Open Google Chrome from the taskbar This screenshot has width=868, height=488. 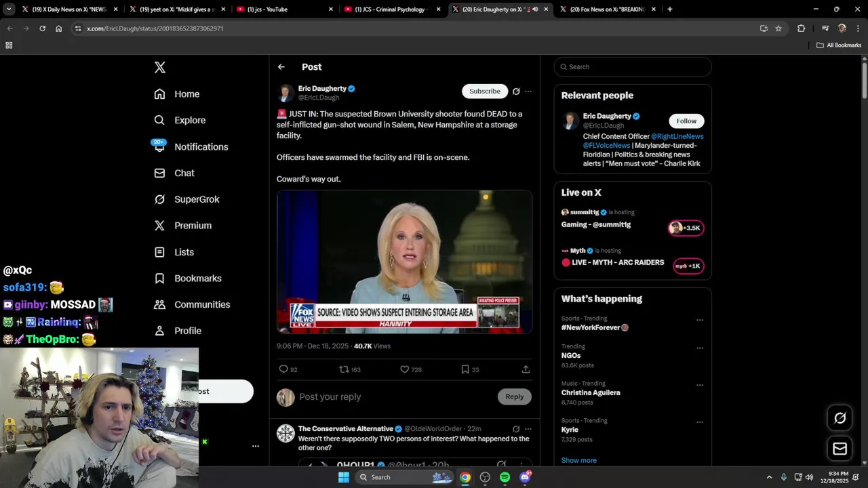coord(465,477)
